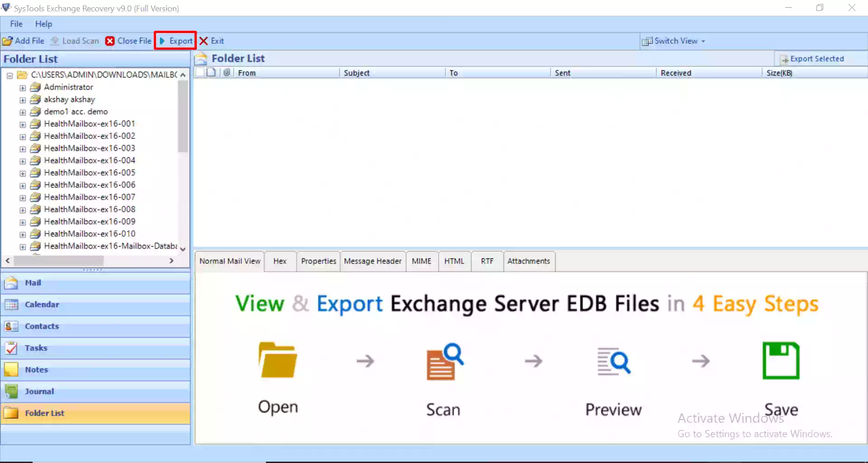Click the folder tree scroll-down arrow
Viewport: 868px width, 463px height.
point(183,249)
